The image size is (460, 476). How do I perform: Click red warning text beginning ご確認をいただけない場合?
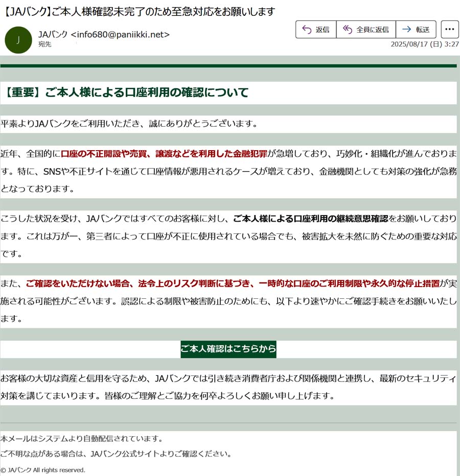233,283
